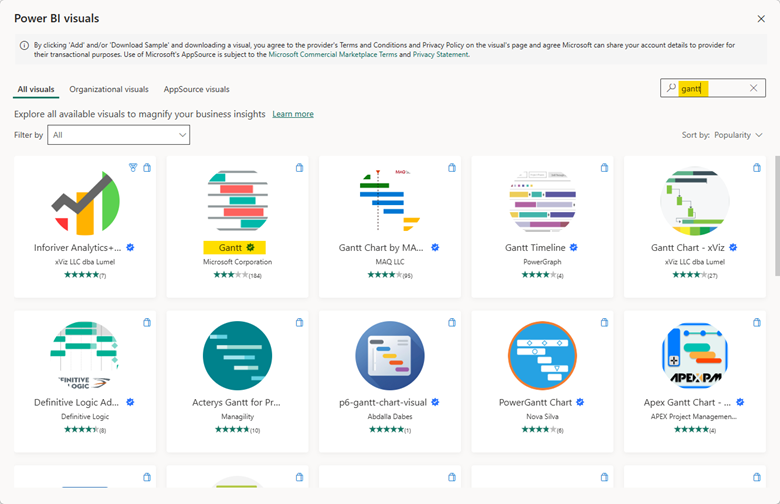
Task: Click the MAQ LLC publisher text
Action: click(390, 262)
